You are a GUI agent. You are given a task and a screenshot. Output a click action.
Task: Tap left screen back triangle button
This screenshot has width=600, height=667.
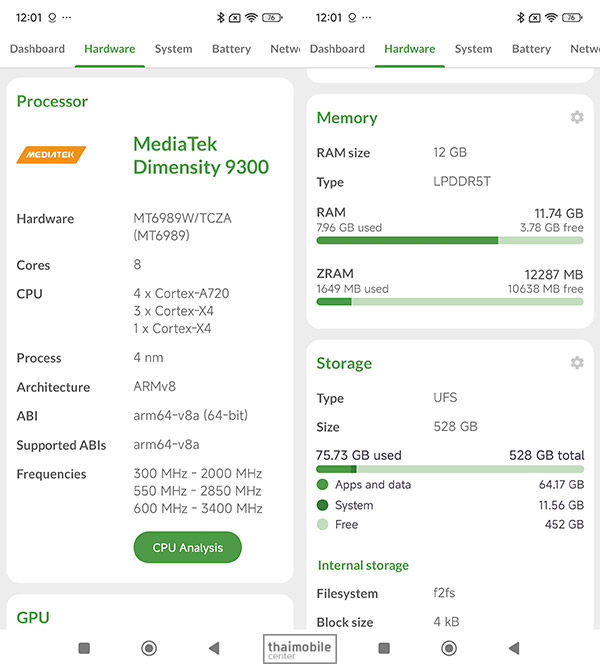(x=214, y=648)
